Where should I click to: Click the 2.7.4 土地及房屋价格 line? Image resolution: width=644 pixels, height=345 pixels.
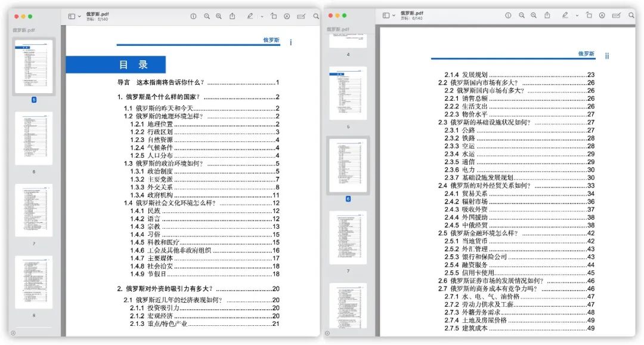point(519,321)
